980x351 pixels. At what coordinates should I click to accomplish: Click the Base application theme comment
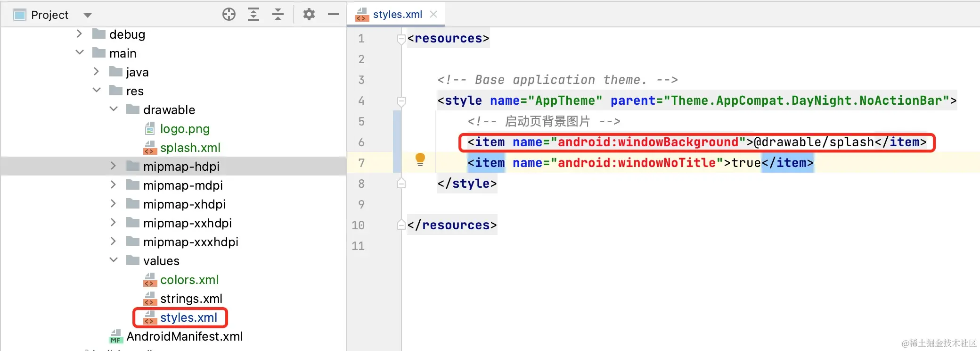coord(557,80)
